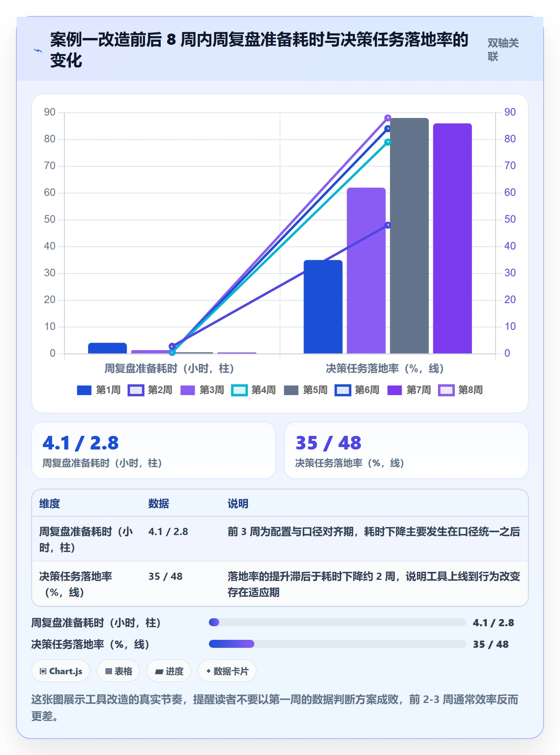Click the grey bar reaching 88
The height and width of the screenshot is (755, 560).
(x=409, y=236)
